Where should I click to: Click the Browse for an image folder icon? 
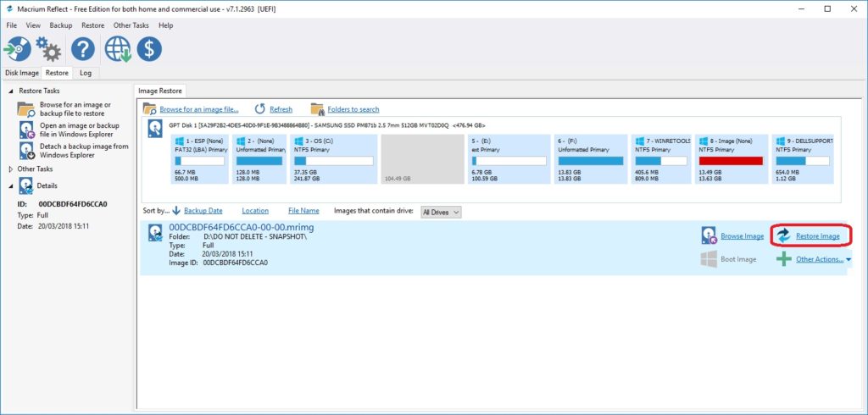click(x=26, y=109)
